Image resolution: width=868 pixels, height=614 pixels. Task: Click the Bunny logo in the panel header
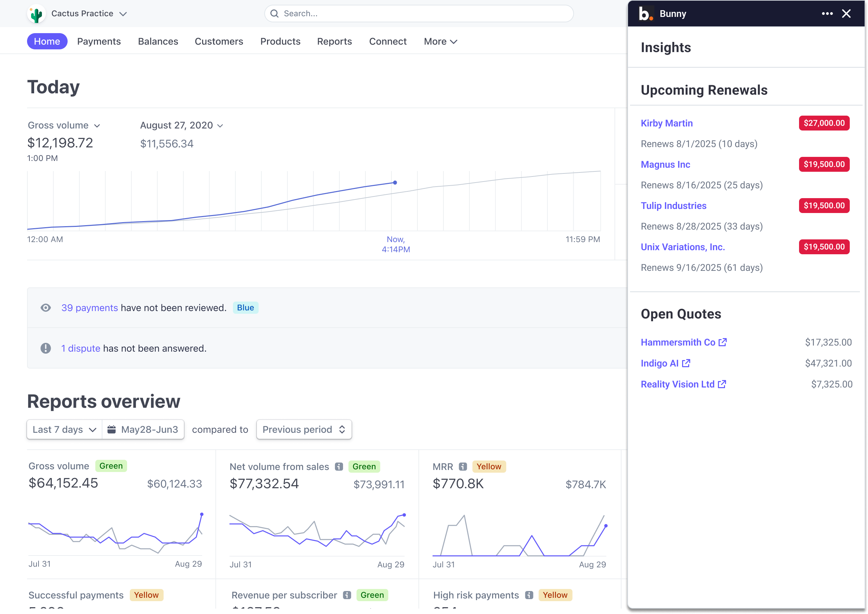(x=646, y=14)
